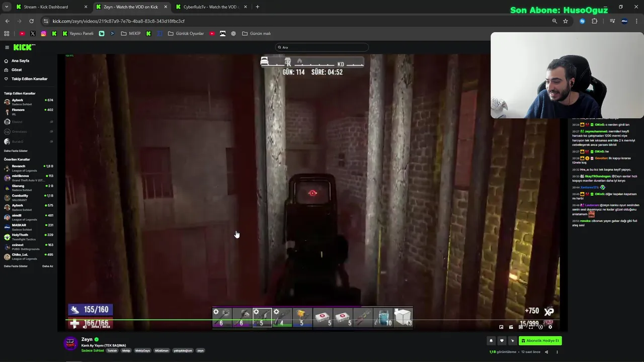Open the playback speed control icon
Screen dimensions: 644x362
click(540, 327)
